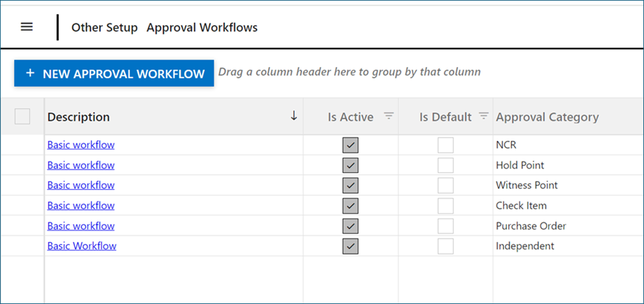Check Is Default for Hold Point workflow
The image size is (644, 304).
click(x=445, y=166)
